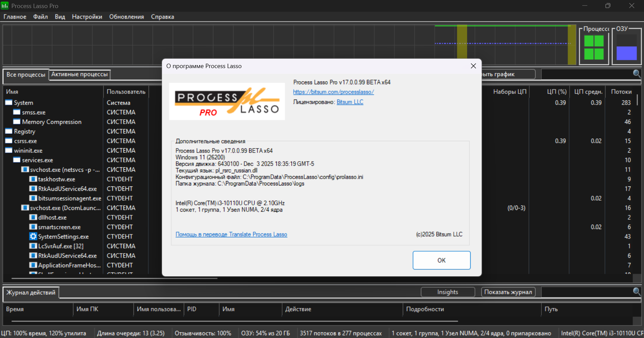
Task: Click the svchost.exe (DcomLaunch) icon
Action: [25, 208]
